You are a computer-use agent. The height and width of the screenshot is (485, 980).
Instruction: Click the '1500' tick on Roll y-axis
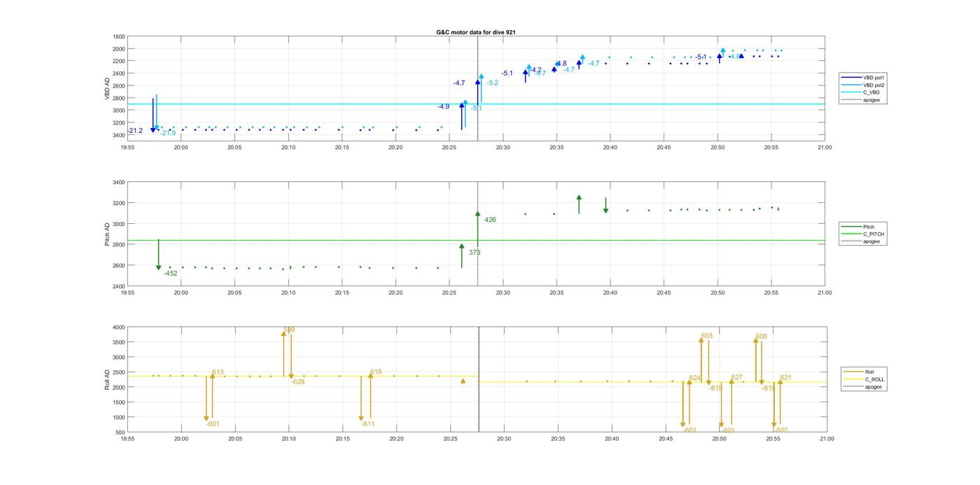click(119, 402)
